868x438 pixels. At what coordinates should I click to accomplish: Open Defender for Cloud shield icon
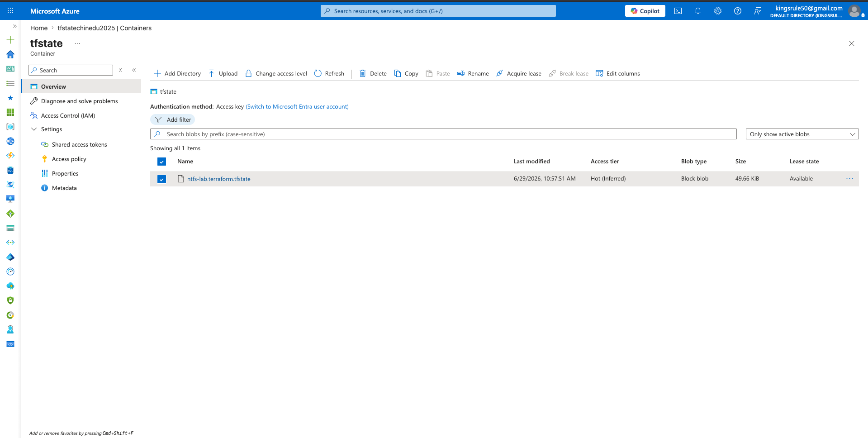click(x=10, y=300)
